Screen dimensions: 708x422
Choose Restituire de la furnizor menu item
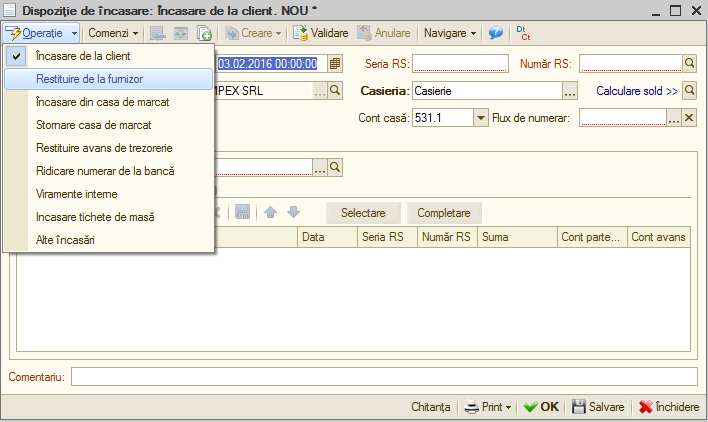tap(108, 79)
